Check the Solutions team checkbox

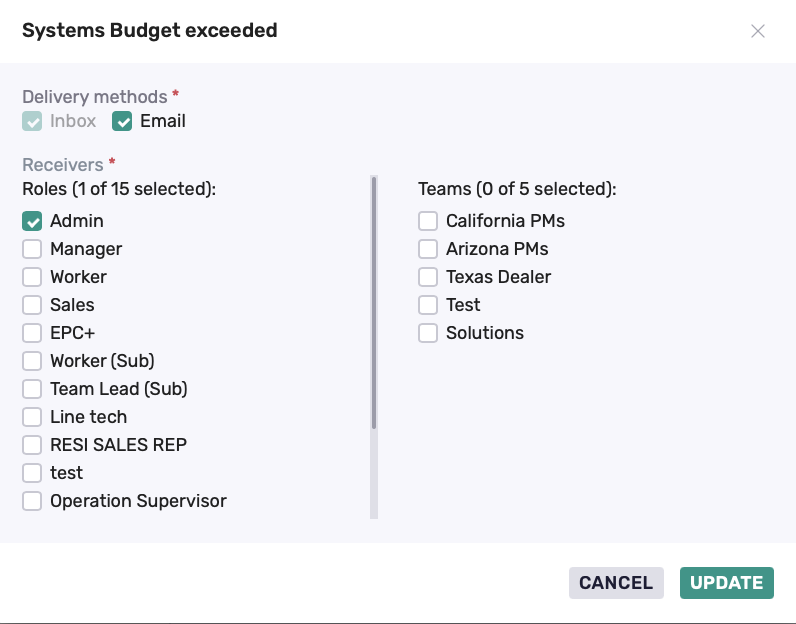pos(428,333)
